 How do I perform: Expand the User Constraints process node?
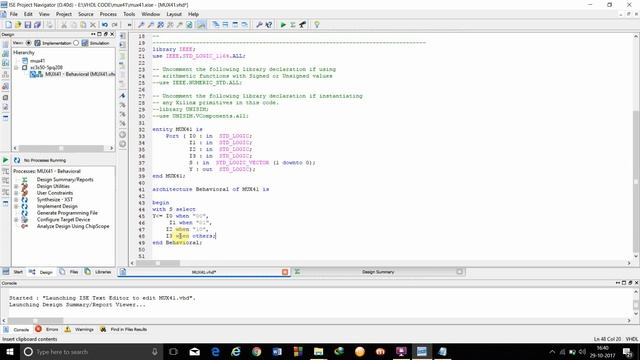(16, 193)
